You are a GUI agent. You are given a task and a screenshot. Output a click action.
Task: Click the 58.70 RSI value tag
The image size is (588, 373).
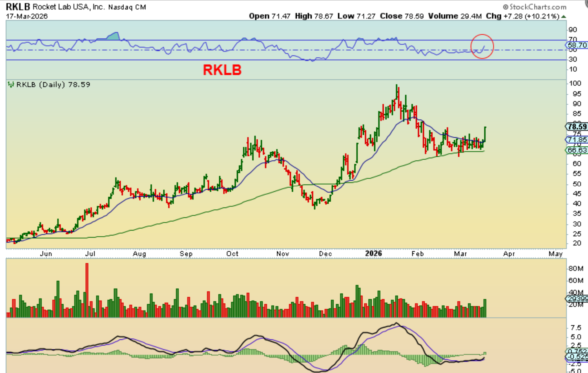577,45
